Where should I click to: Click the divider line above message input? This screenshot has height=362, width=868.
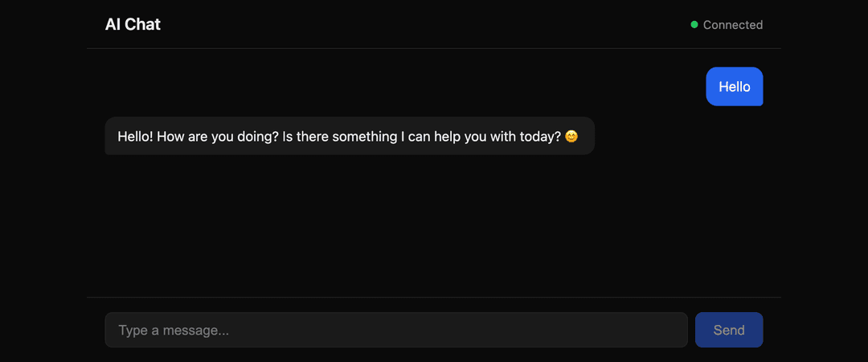(434, 297)
